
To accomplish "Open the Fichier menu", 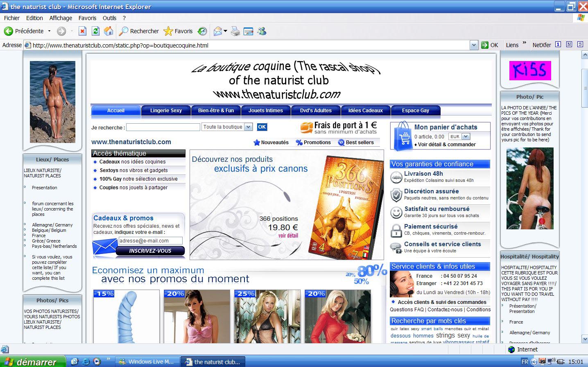I will (x=12, y=18).
